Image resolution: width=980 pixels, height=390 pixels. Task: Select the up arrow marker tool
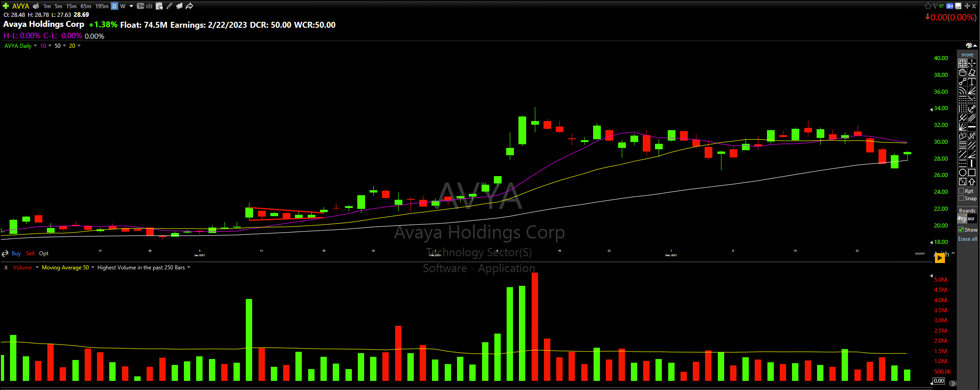[x=972, y=182]
